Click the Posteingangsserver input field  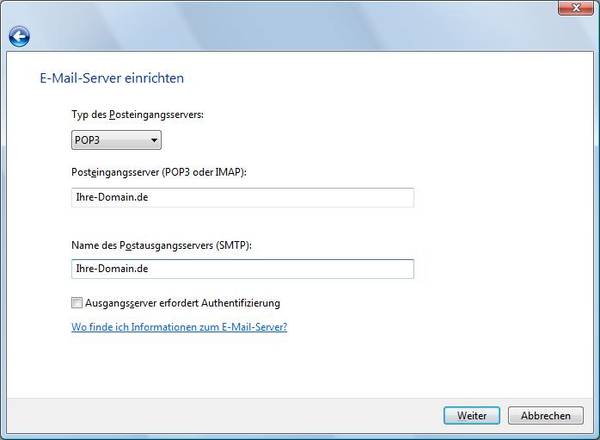242,197
